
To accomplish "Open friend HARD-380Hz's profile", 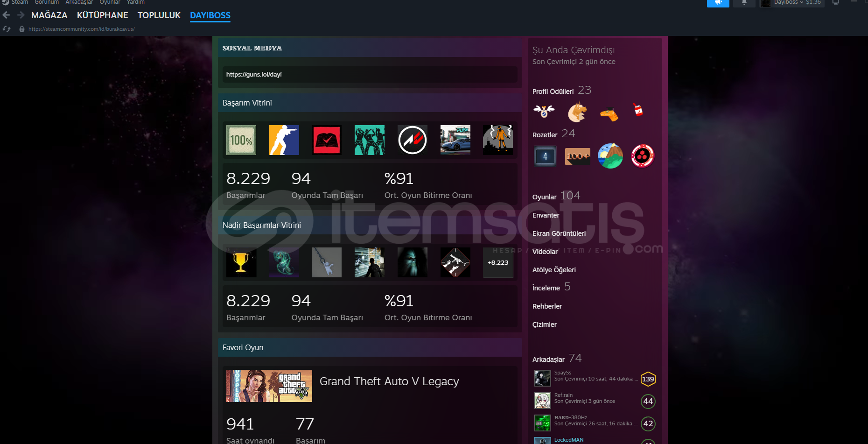I will tap(571, 417).
